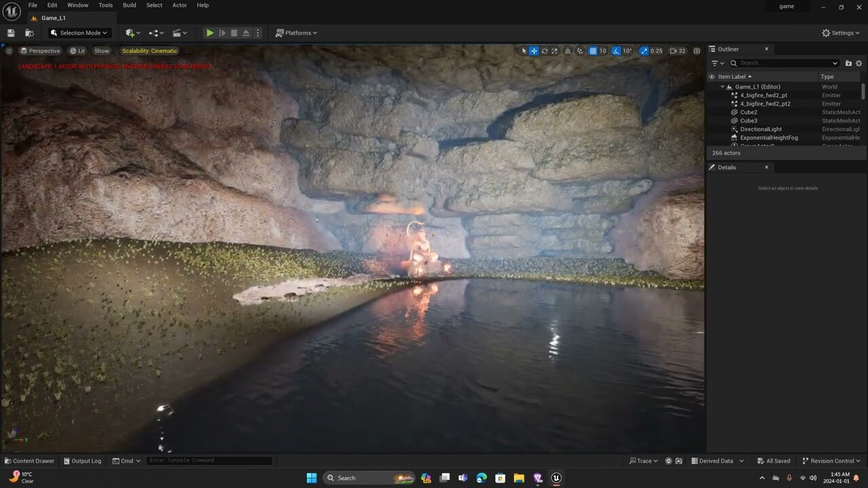Toggle rotation snapping in the viewport
Image resolution: width=868 pixels, height=488 pixels.
pos(616,51)
